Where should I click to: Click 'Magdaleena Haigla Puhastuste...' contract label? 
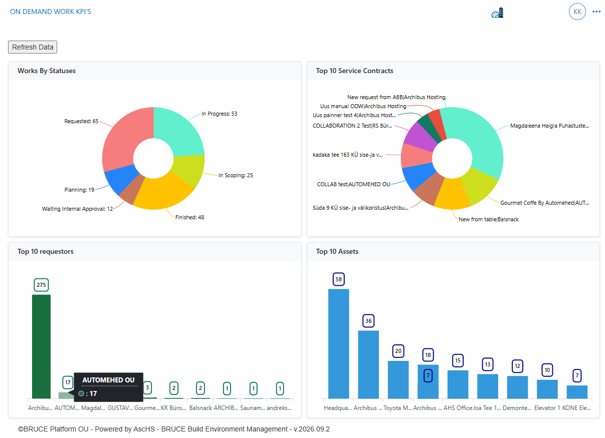click(549, 126)
